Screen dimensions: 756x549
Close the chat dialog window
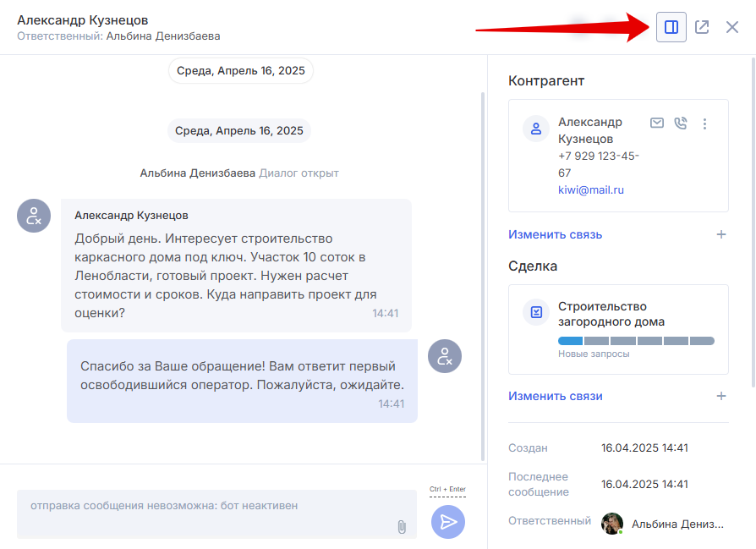click(732, 27)
